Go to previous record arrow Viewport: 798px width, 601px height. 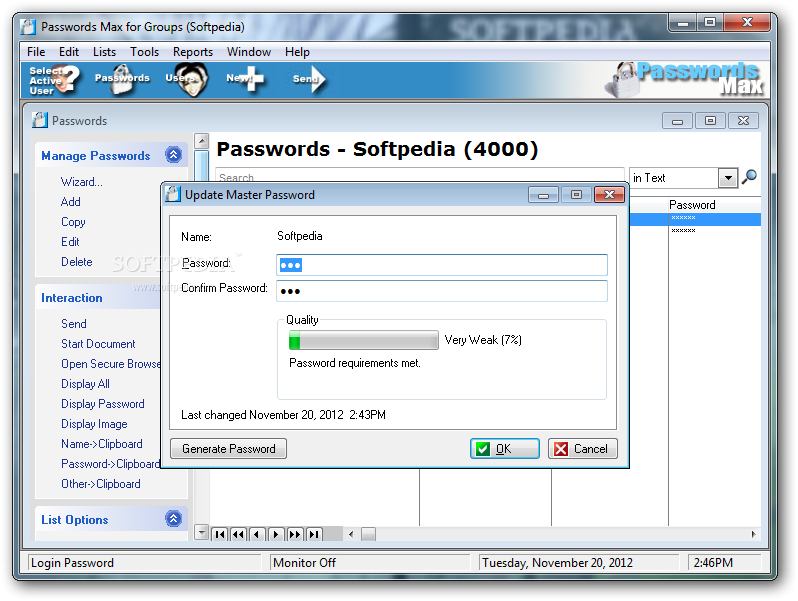[x=257, y=534]
